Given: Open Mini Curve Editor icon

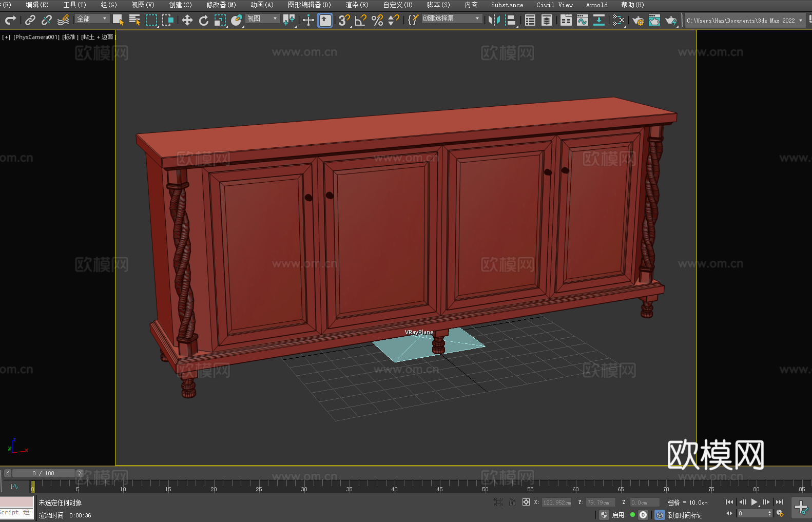Looking at the screenshot, I should click(x=14, y=486).
